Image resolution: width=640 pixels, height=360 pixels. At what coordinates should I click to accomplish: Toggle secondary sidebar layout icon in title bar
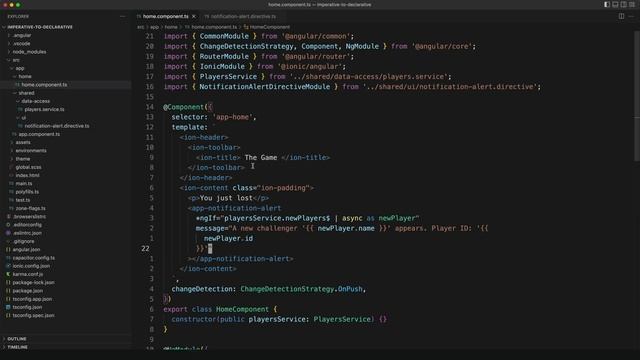tap(623, 4)
